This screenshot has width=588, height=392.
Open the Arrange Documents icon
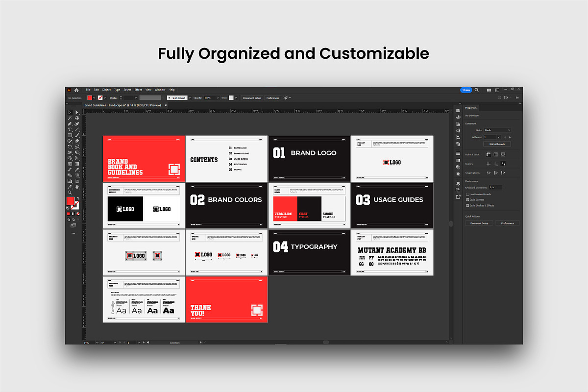[489, 90]
